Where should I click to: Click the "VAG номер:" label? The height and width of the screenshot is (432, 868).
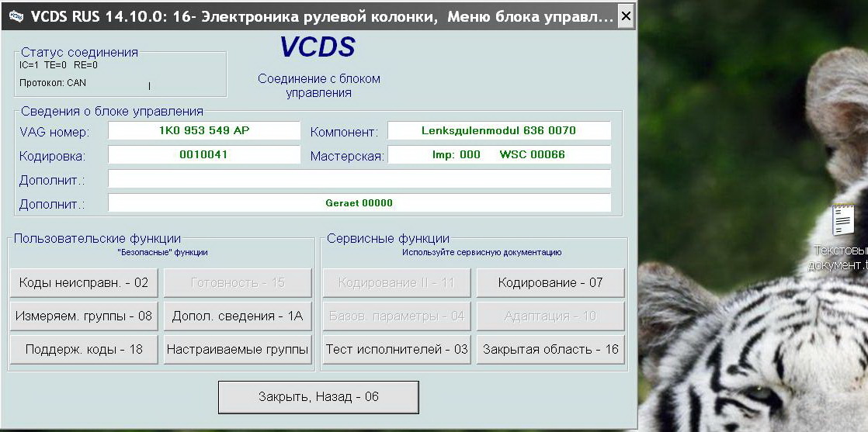(54, 132)
